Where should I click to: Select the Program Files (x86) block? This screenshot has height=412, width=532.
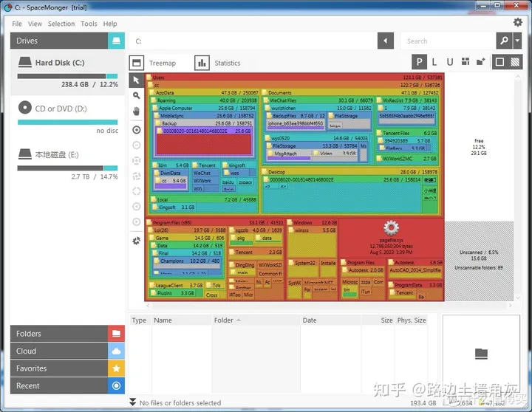215,222
